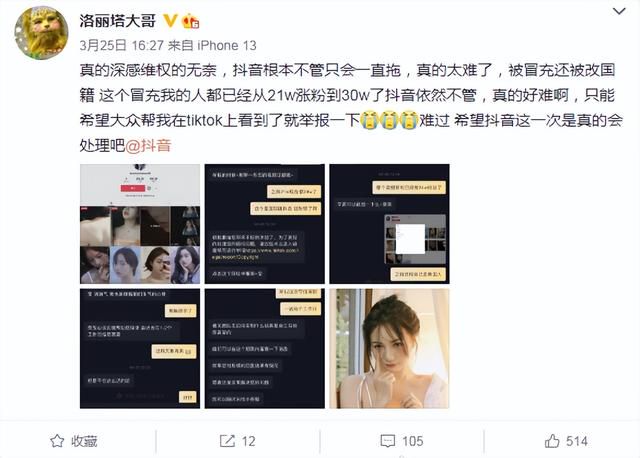The width and height of the screenshot is (640, 458).
Task: Repost using the share icon
Action: [227, 441]
